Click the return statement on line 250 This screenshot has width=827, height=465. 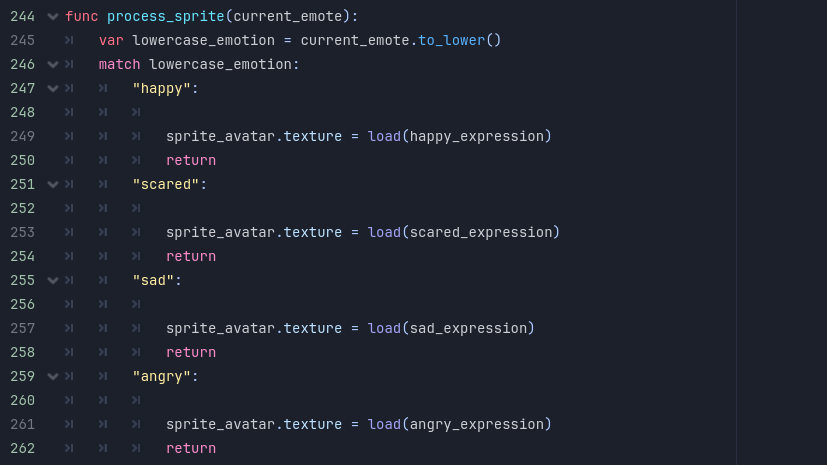191,160
